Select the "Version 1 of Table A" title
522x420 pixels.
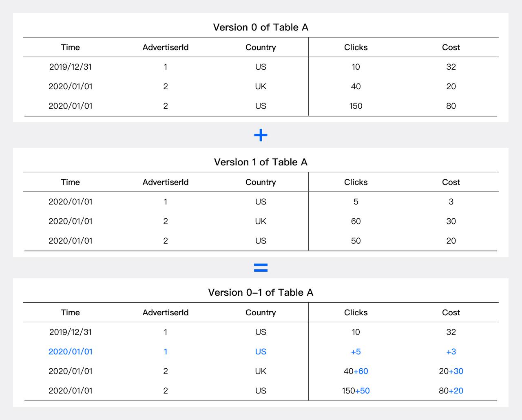tap(261, 162)
